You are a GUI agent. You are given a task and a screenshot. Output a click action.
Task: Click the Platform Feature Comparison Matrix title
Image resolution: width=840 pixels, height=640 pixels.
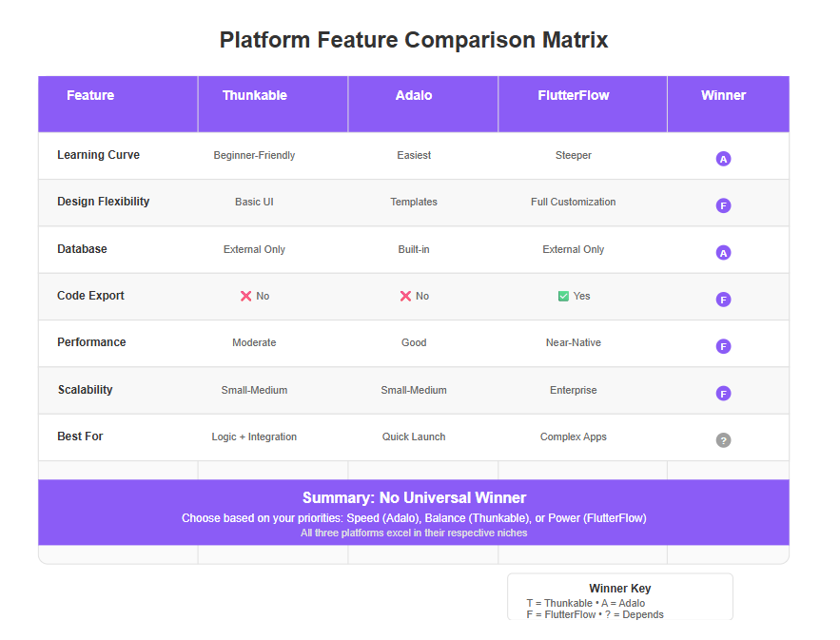414,40
